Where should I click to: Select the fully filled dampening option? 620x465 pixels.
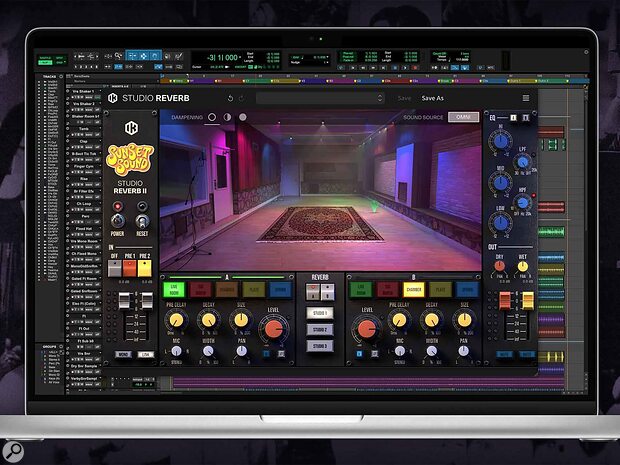point(243,117)
